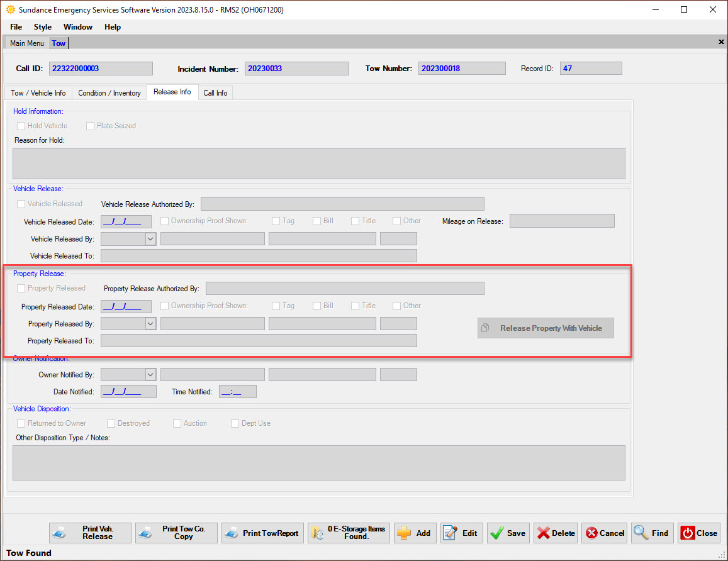The width and height of the screenshot is (728, 561).
Task: Click the Vehicle Released Date field
Action: (126, 222)
